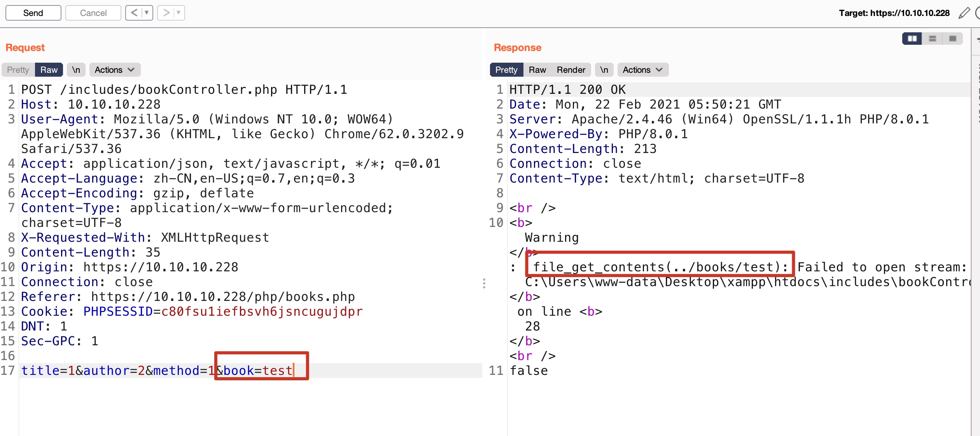The image size is (980, 436).
Task: Select Raw tab in Response panel
Action: click(537, 70)
